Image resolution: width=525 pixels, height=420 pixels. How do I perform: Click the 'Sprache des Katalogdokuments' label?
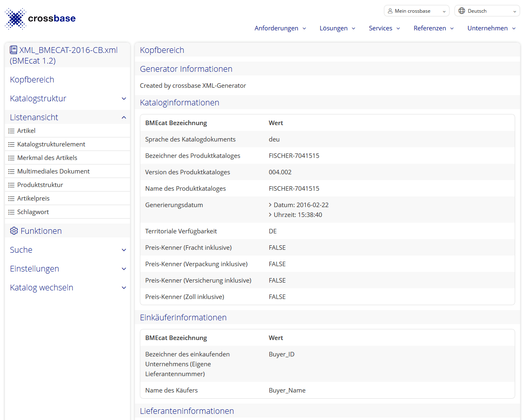pyautogui.click(x=190, y=139)
